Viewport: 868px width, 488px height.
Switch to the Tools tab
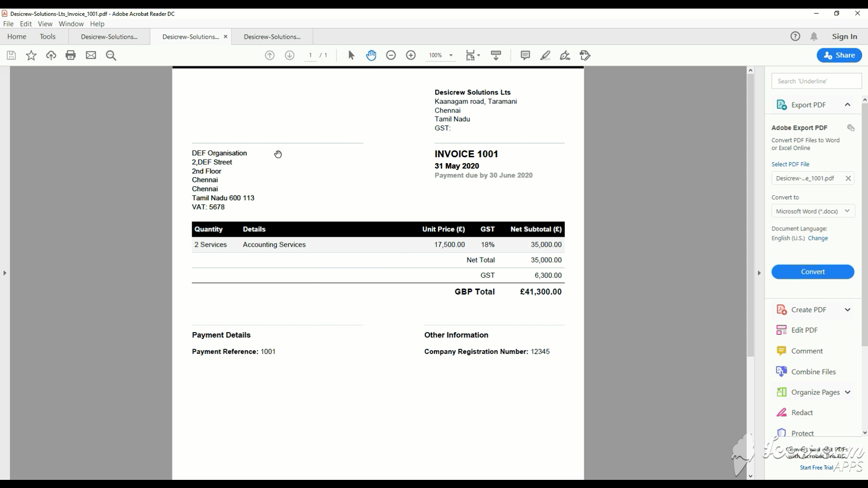tap(47, 37)
